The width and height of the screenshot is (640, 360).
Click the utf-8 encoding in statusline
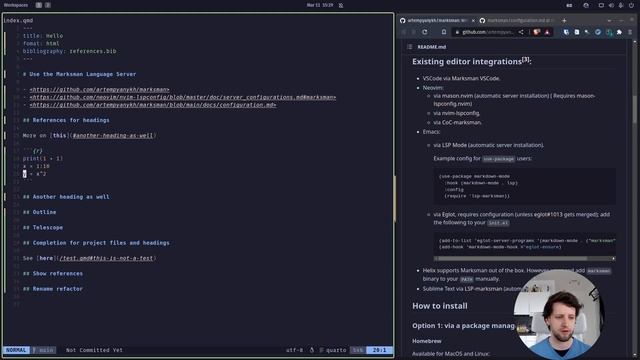(x=294, y=350)
